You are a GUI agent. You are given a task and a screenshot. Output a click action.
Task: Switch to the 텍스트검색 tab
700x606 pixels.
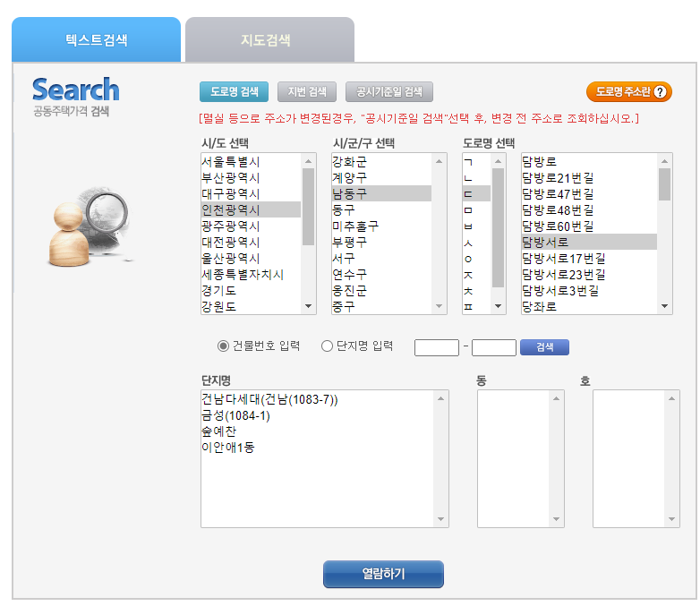[x=96, y=39]
